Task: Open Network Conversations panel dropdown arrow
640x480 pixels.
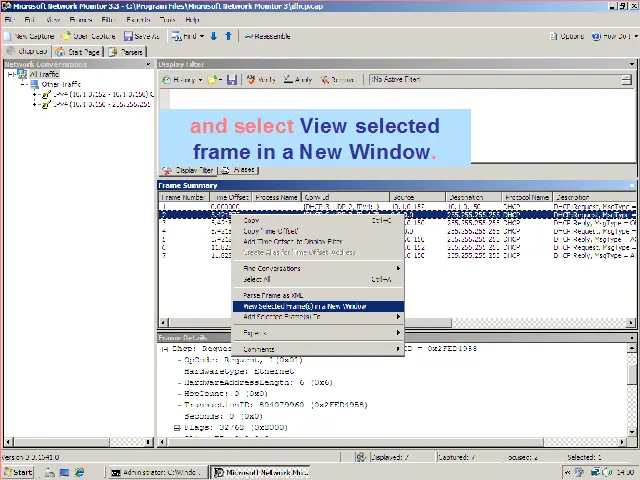Action: (148, 64)
